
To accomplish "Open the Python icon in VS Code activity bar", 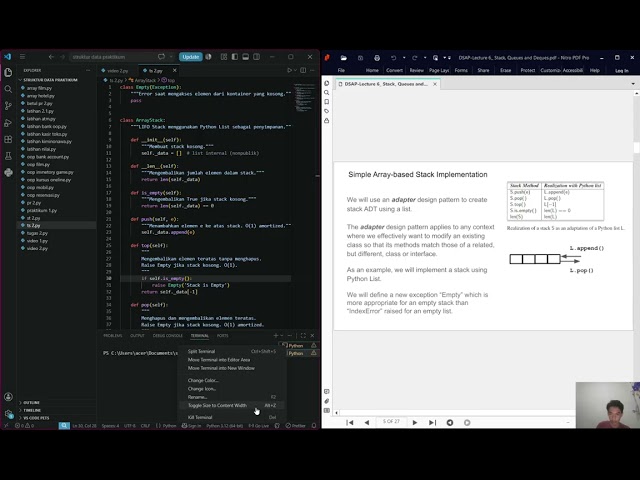I will 8,172.
